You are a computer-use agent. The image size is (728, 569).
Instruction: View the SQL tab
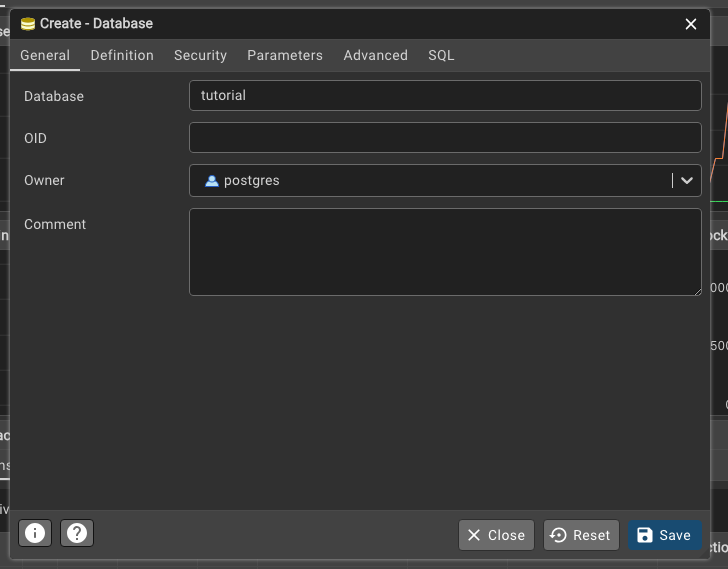point(441,56)
